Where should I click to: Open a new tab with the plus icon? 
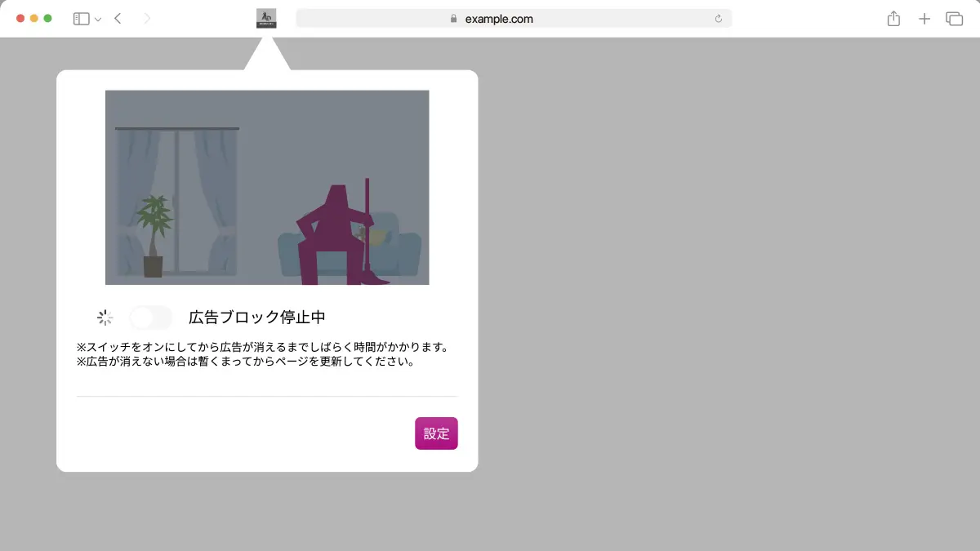[924, 18]
